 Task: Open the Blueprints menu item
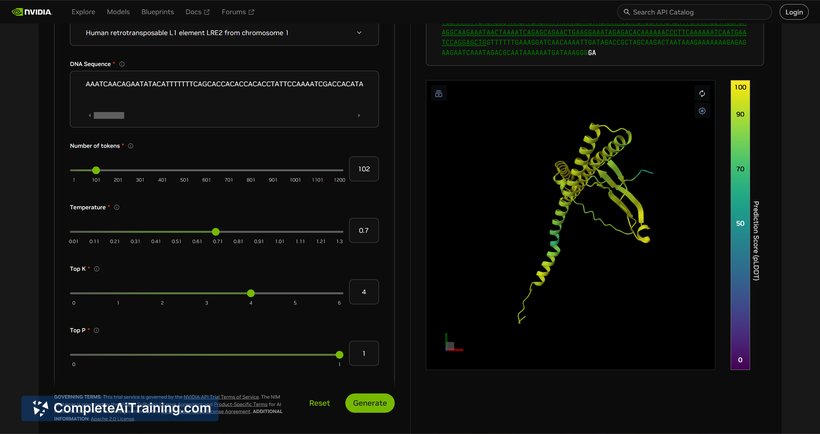(x=157, y=12)
